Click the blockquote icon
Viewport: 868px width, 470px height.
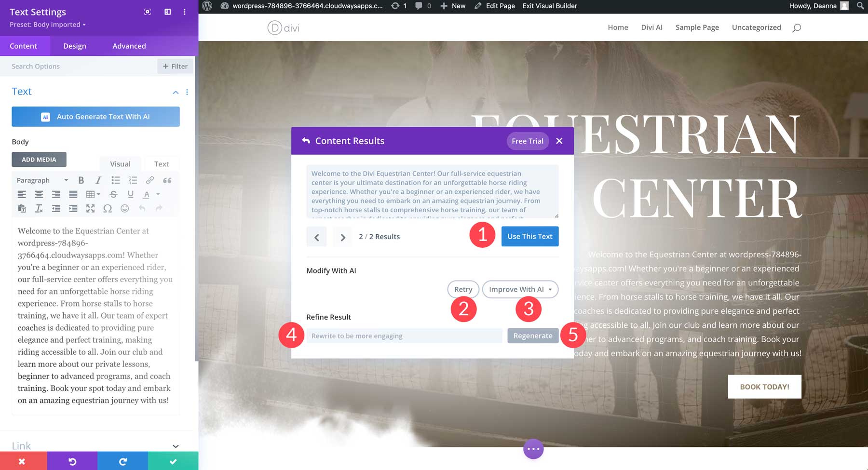167,180
